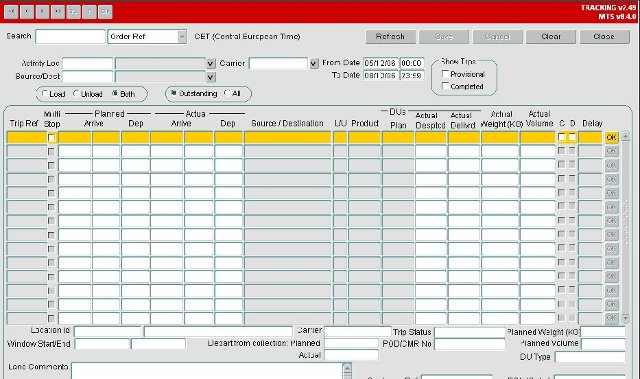Screen dimensions: 640x379
Task: Click the From Date field
Action: 380,63
